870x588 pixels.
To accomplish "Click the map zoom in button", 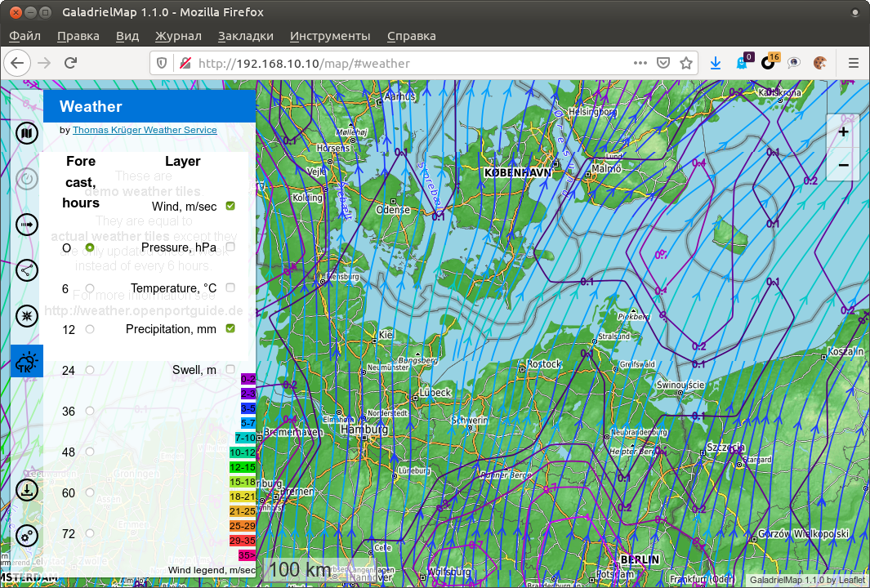I will (x=842, y=131).
